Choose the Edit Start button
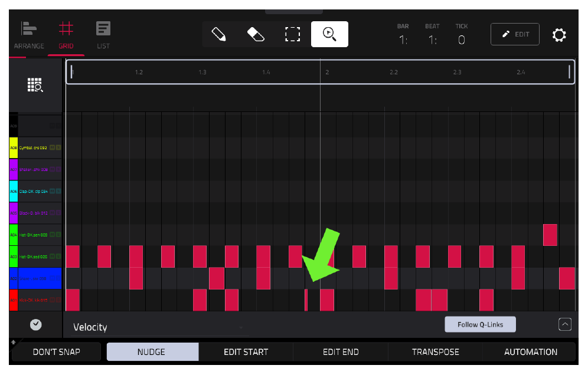 click(246, 352)
